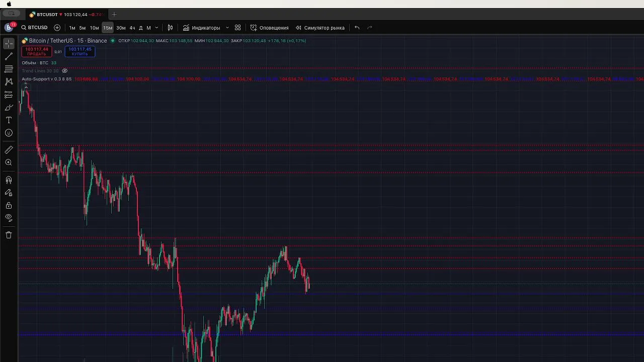Click the Bitcoin / TetherUS chart title
Image resolution: width=644 pixels, height=362 pixels.
pos(67,41)
